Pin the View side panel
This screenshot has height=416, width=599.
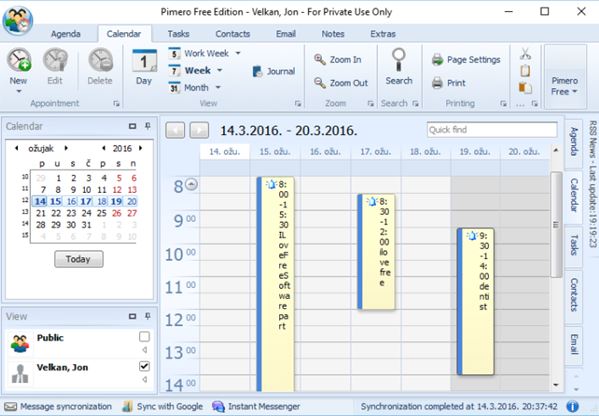pos(148,316)
